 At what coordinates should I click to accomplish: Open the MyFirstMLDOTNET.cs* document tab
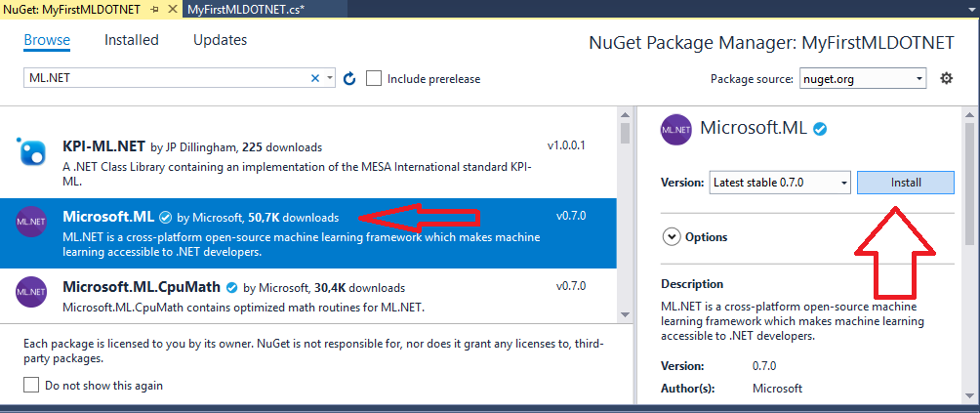(x=246, y=10)
